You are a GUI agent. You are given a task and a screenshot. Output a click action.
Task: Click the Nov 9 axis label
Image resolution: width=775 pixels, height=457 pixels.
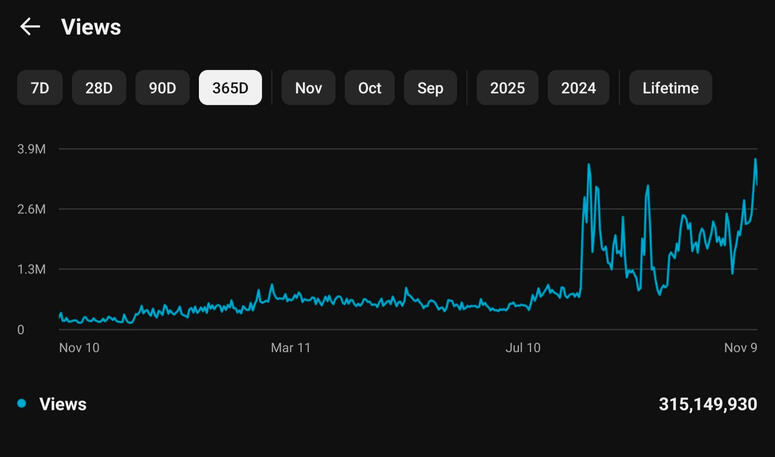click(x=740, y=348)
